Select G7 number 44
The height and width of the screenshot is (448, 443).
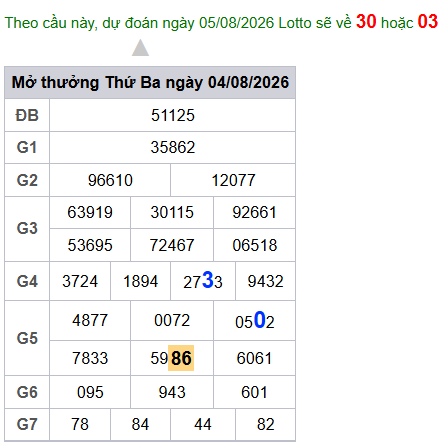[x=203, y=424]
